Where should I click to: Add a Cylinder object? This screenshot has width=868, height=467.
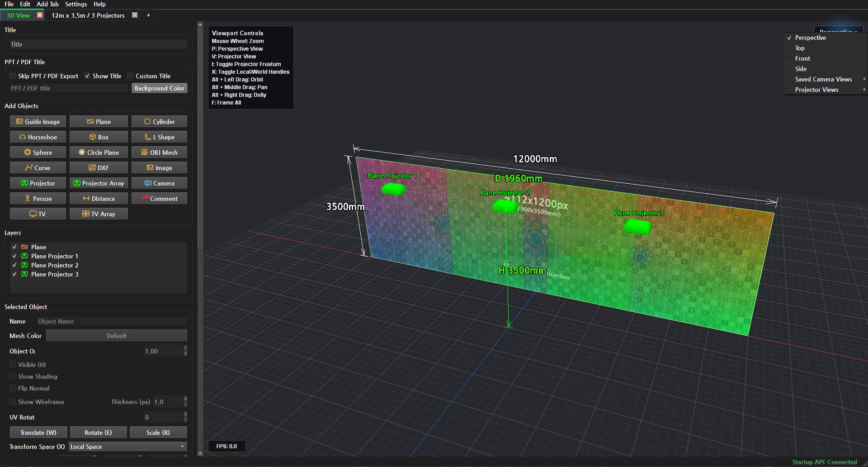point(159,122)
